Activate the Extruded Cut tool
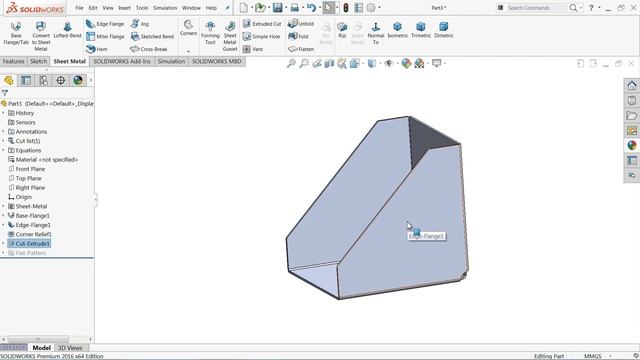 262,24
